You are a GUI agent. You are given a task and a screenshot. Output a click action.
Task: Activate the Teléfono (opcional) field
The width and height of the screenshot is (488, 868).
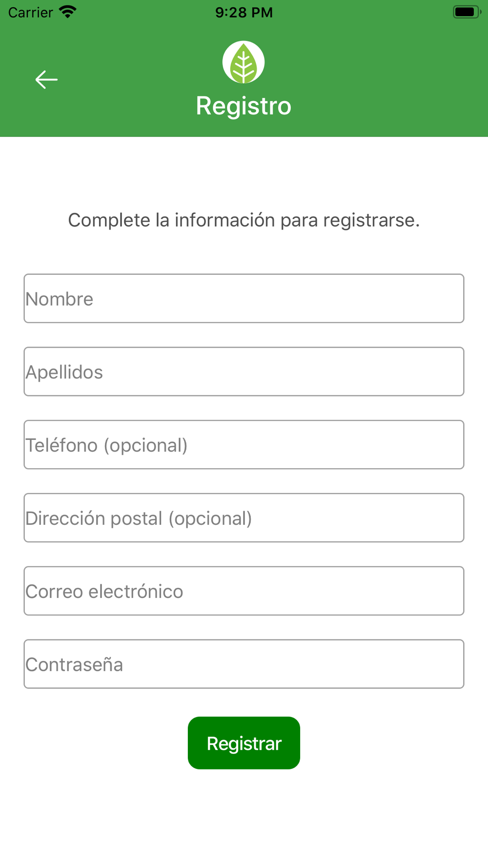244,445
